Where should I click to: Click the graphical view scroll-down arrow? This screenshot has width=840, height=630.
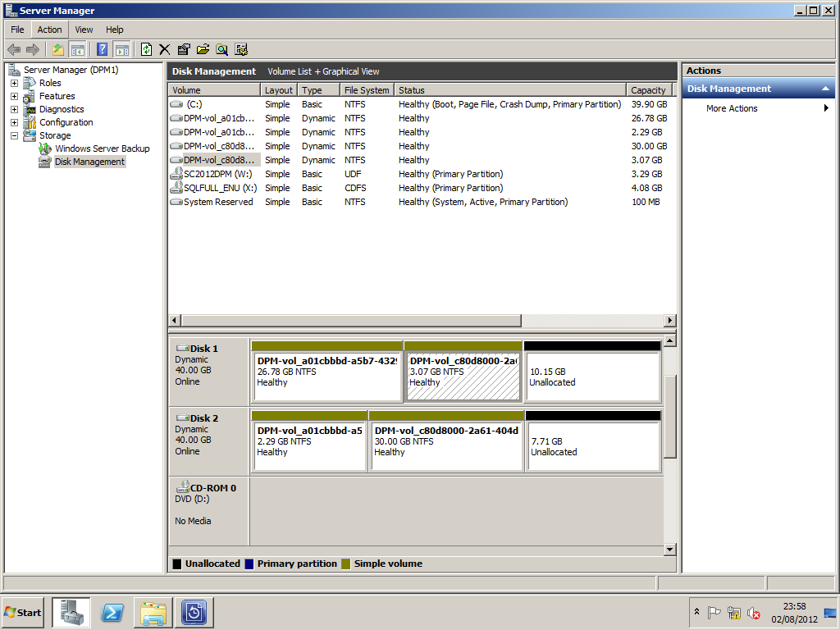(669, 549)
